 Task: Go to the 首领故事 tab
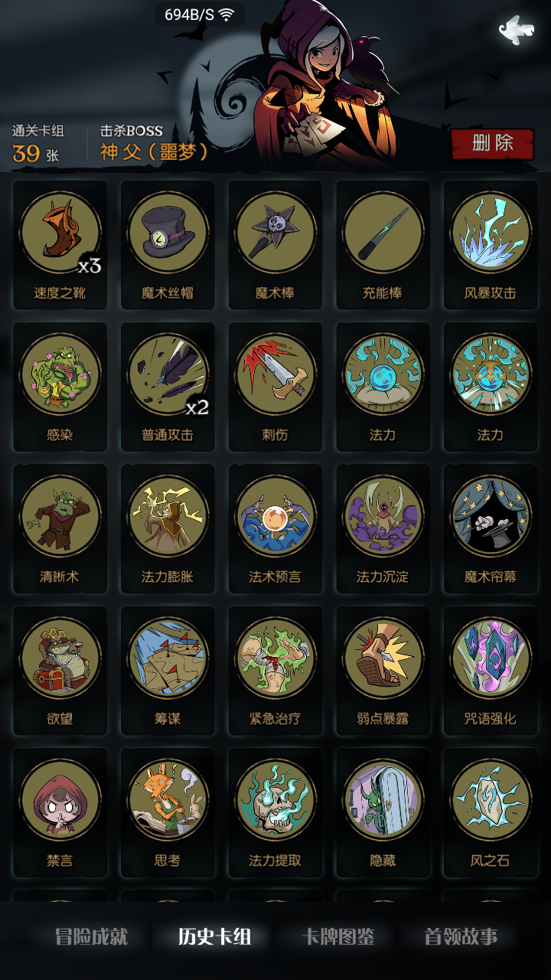(461, 936)
